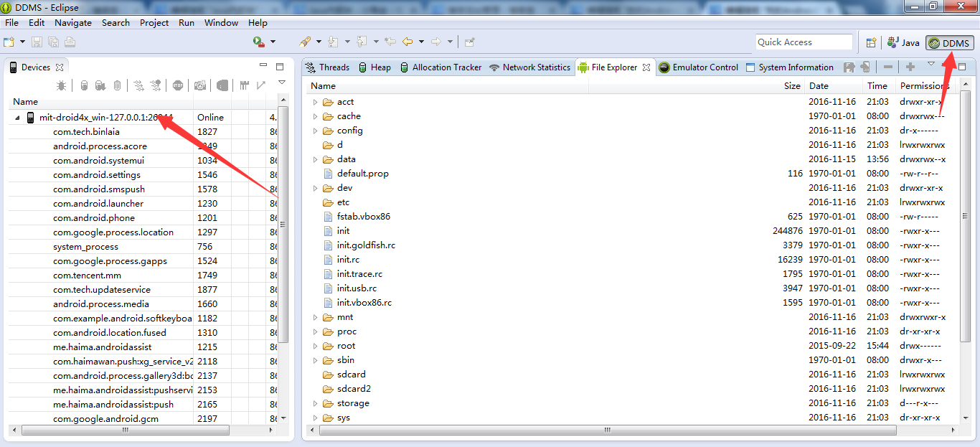Click the Update Threads icon
The height and width of the screenshot is (447, 980).
(x=139, y=86)
